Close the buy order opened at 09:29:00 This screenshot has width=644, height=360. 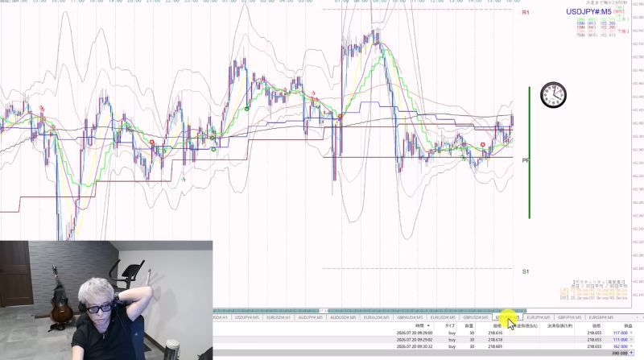632,333
